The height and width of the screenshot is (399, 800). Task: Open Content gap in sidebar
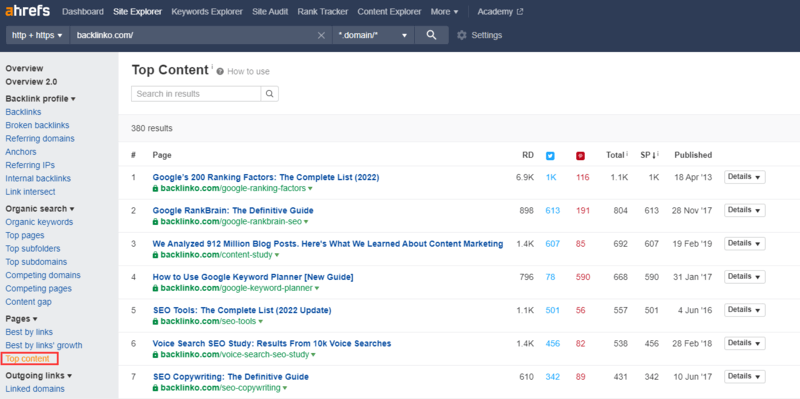[29, 302]
